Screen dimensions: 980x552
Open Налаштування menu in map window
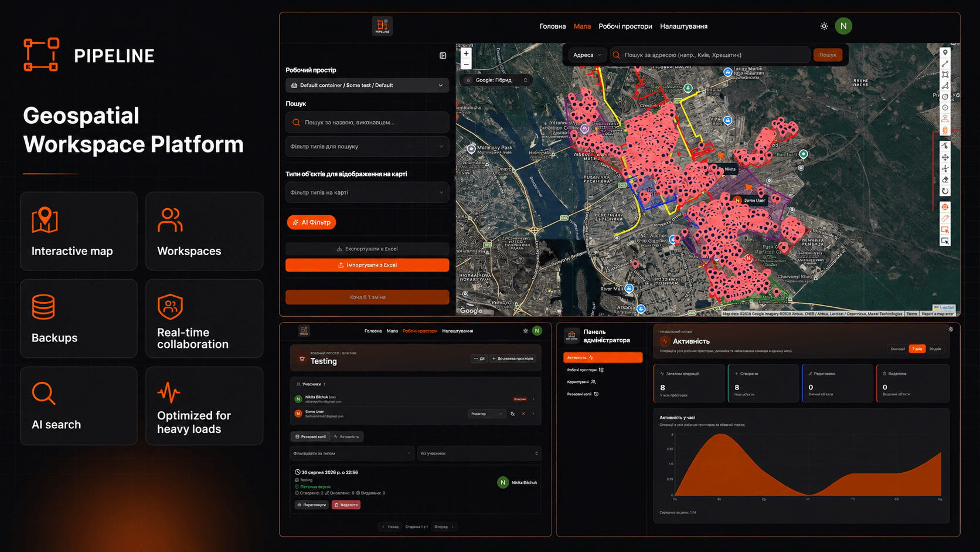[x=683, y=26]
